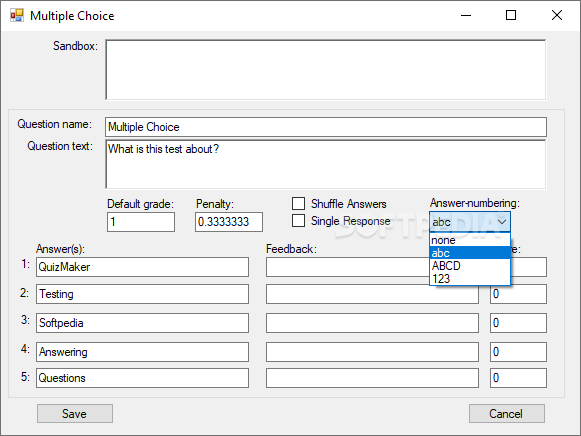Maximize the Multiple Choice window

click(x=511, y=16)
